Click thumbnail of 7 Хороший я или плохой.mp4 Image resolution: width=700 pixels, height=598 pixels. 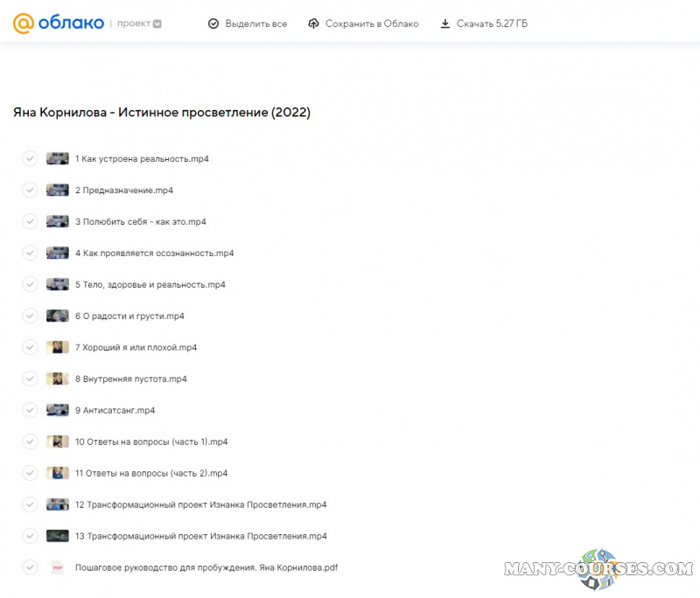tap(58, 347)
